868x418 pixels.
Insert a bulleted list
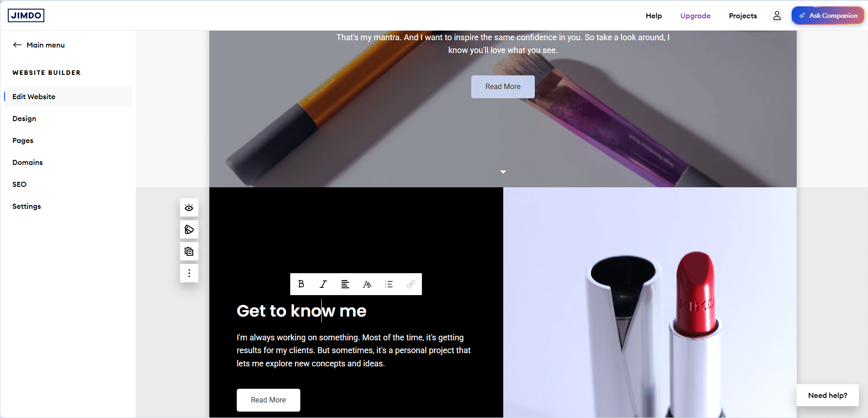(x=389, y=284)
